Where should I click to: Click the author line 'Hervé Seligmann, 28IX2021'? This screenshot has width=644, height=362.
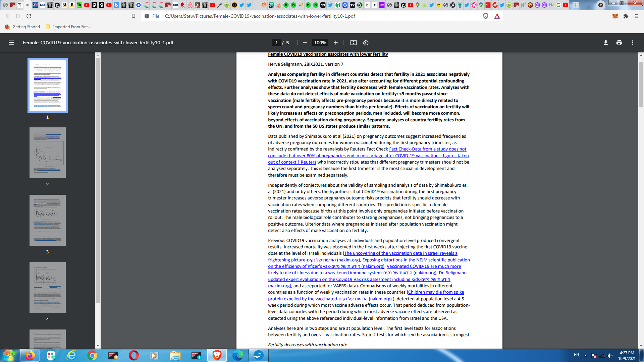[x=306, y=64]
